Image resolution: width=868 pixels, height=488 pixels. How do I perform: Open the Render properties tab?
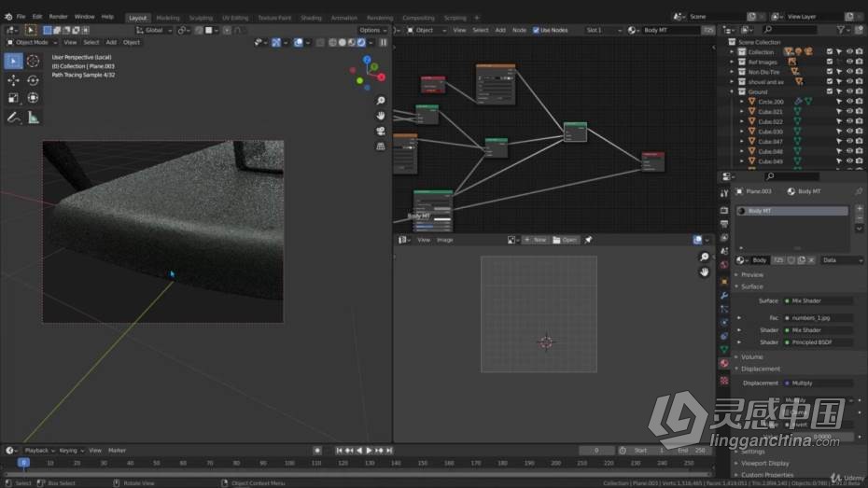point(724,210)
